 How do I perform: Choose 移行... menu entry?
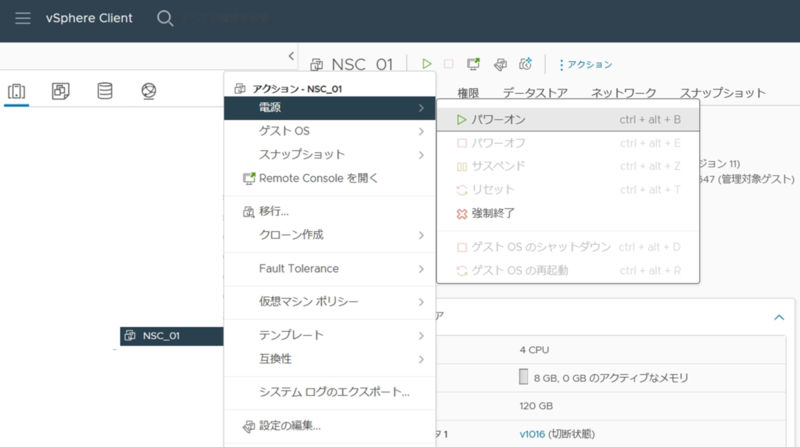tap(330, 211)
